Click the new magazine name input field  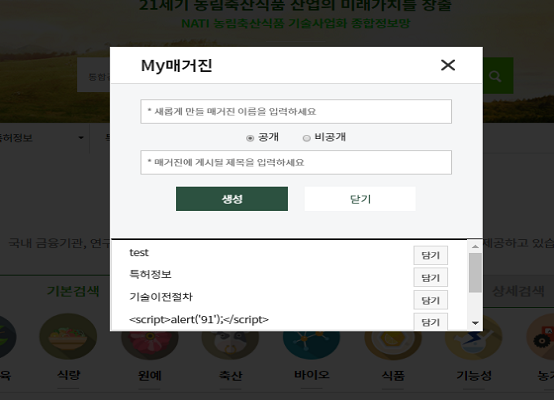[x=296, y=111]
